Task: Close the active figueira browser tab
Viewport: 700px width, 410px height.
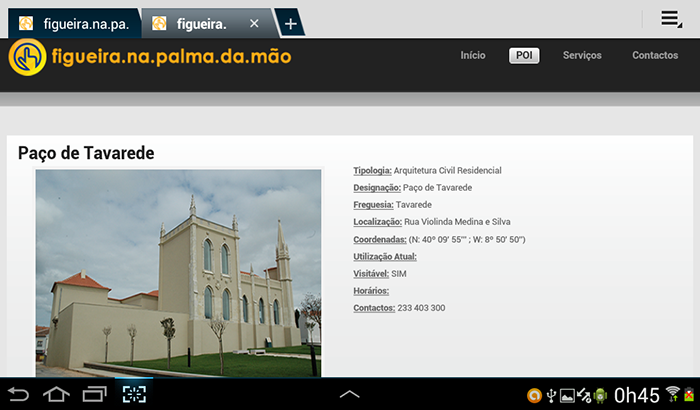Action: (254, 23)
